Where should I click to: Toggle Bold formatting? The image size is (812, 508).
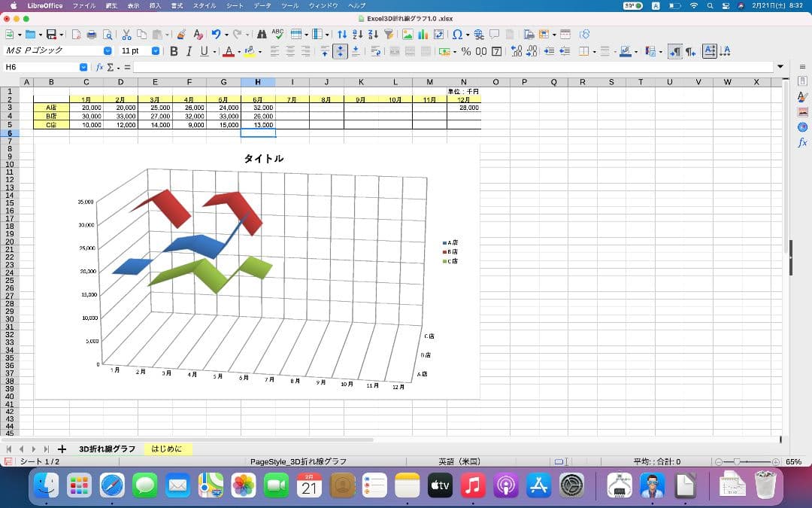[x=174, y=51]
